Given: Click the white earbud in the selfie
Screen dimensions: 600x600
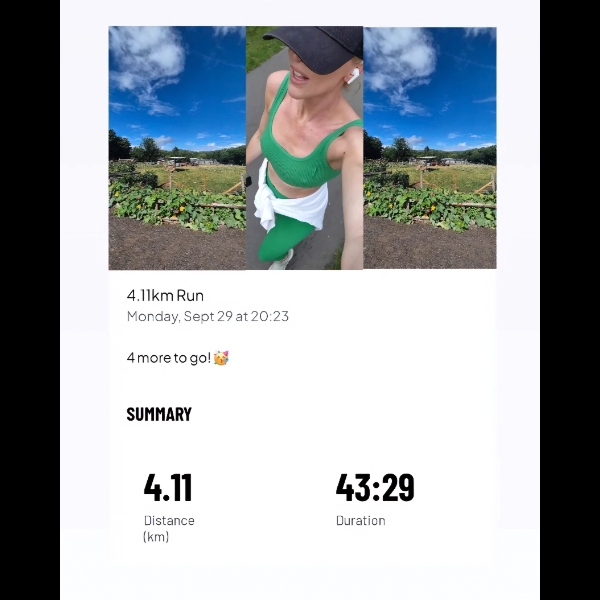Looking at the screenshot, I should (352, 76).
